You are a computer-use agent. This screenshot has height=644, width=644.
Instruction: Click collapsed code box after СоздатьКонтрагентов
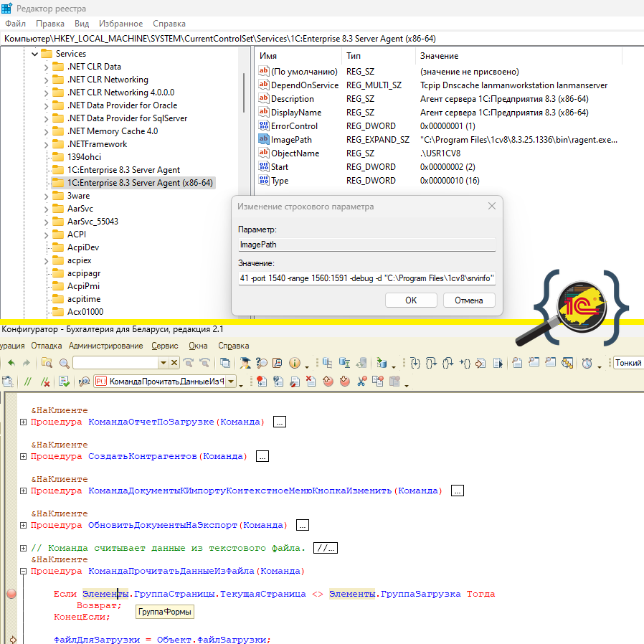click(262, 456)
